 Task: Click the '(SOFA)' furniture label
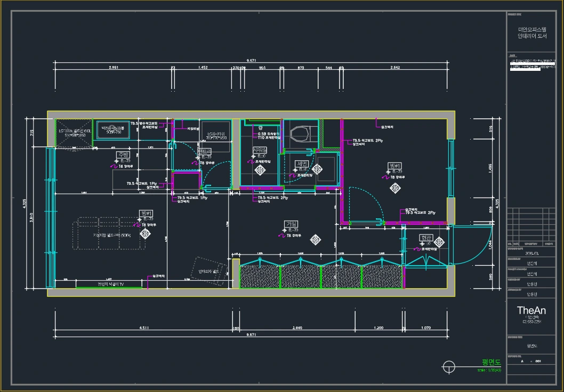pyautogui.click(x=125, y=236)
